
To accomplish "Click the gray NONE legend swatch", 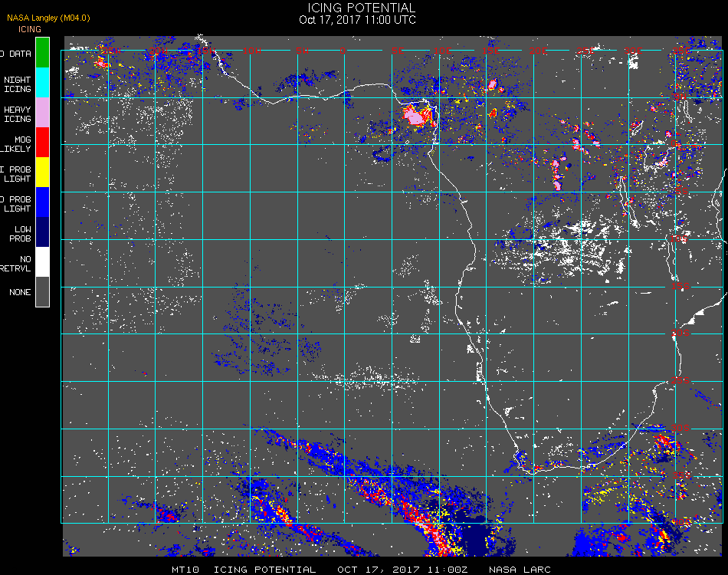I will click(42, 291).
